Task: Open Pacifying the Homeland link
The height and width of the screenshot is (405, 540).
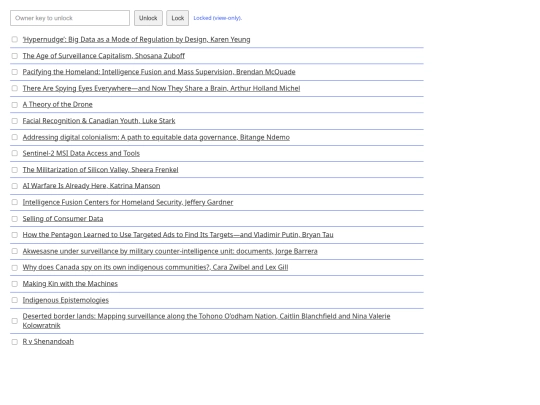Action: (159, 72)
